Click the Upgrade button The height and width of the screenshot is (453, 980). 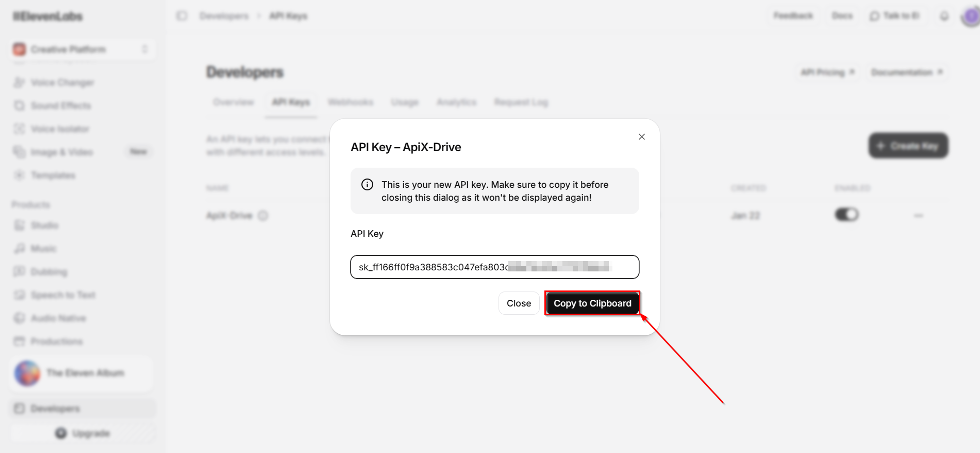[x=82, y=433]
